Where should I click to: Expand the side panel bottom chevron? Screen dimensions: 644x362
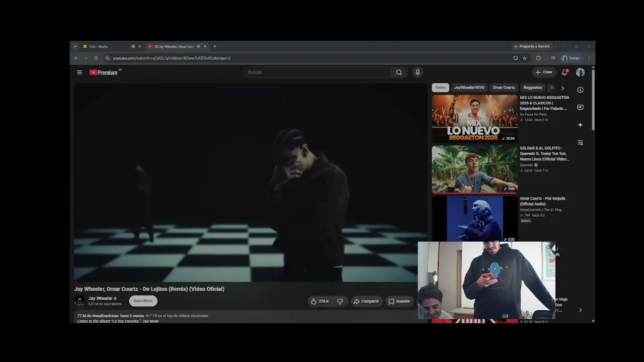pos(580,310)
